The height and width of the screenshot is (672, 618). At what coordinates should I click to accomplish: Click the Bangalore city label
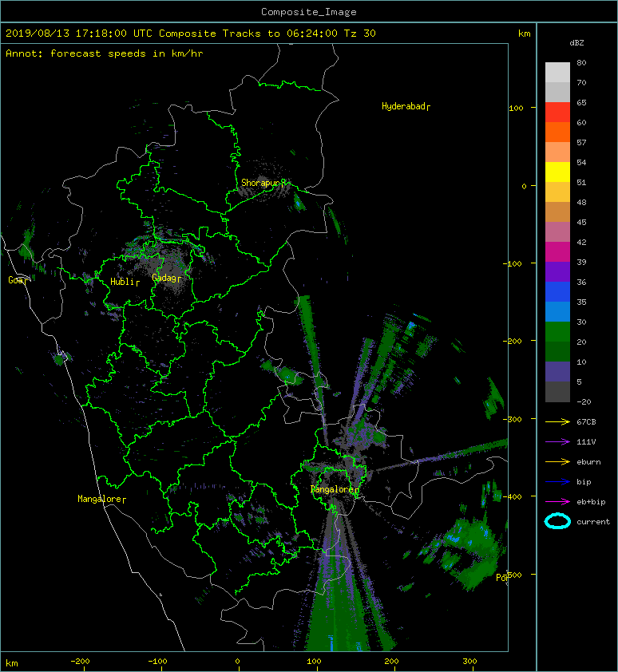(334, 489)
